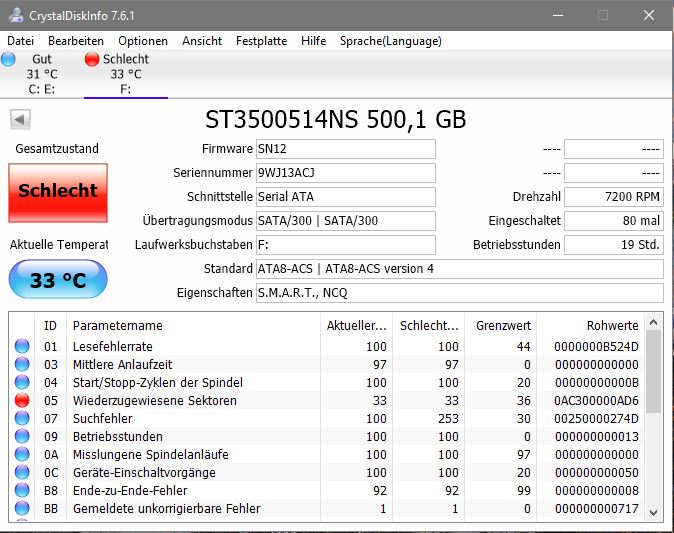Open the Bearbeiten menu
674x533 pixels.
(x=76, y=41)
